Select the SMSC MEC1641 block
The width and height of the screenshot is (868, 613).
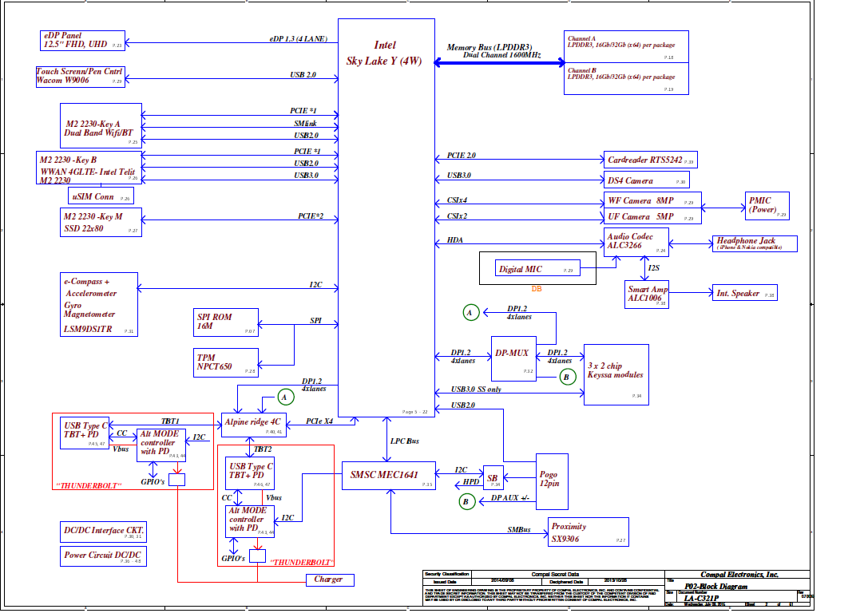(x=389, y=476)
